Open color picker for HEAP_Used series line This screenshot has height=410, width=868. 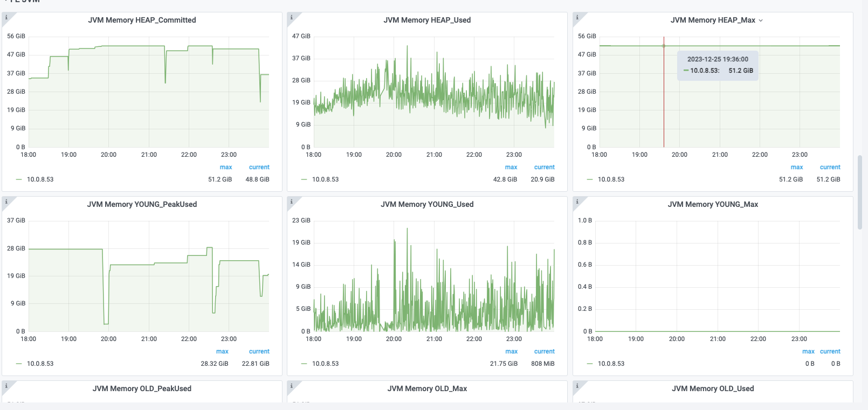tap(304, 179)
